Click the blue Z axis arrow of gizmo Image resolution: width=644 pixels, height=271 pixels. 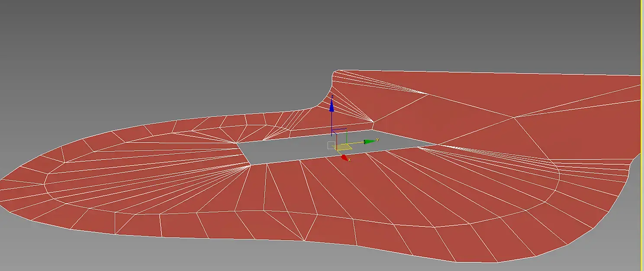point(332,104)
